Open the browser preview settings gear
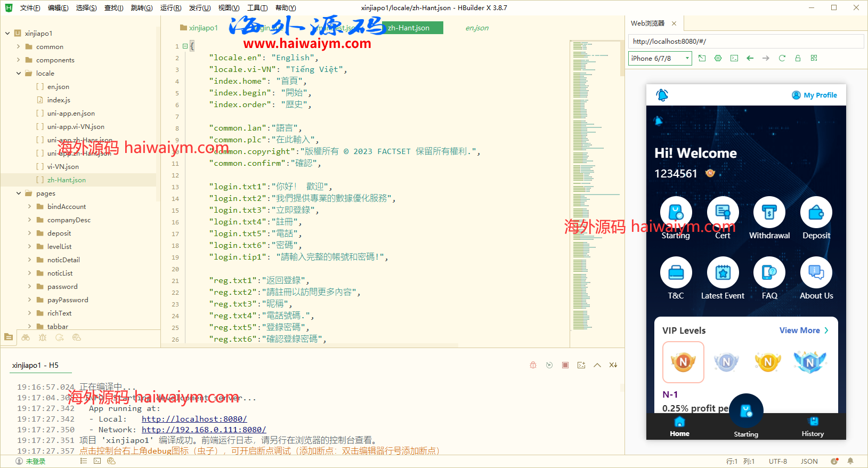The width and height of the screenshot is (868, 468). point(718,58)
